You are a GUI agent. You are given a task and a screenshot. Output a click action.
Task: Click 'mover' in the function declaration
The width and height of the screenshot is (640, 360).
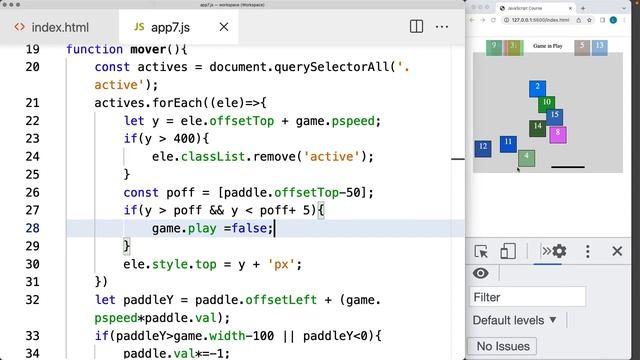(148, 49)
